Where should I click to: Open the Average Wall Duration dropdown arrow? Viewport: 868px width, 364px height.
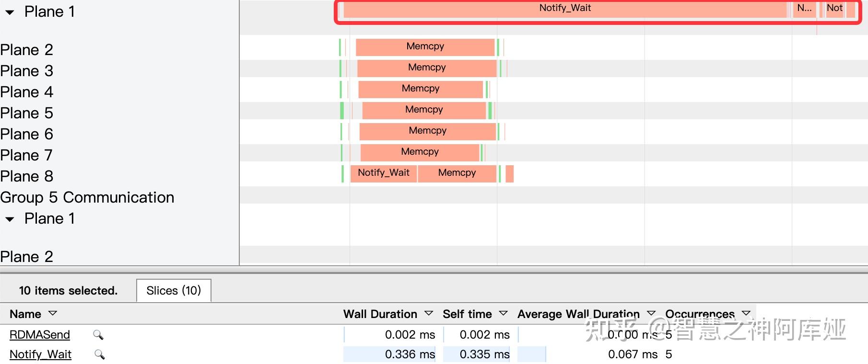[x=651, y=314]
